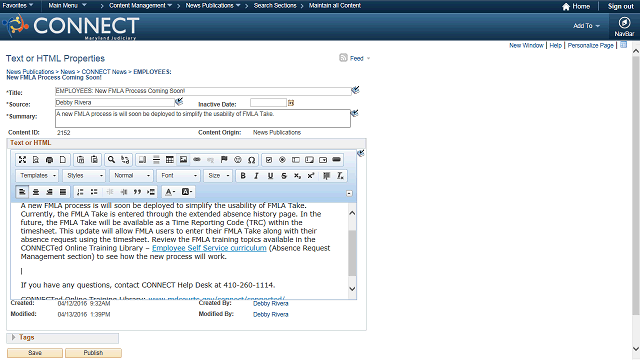Click Remove Format icon
The width and height of the screenshot is (640, 360).
click(x=340, y=176)
